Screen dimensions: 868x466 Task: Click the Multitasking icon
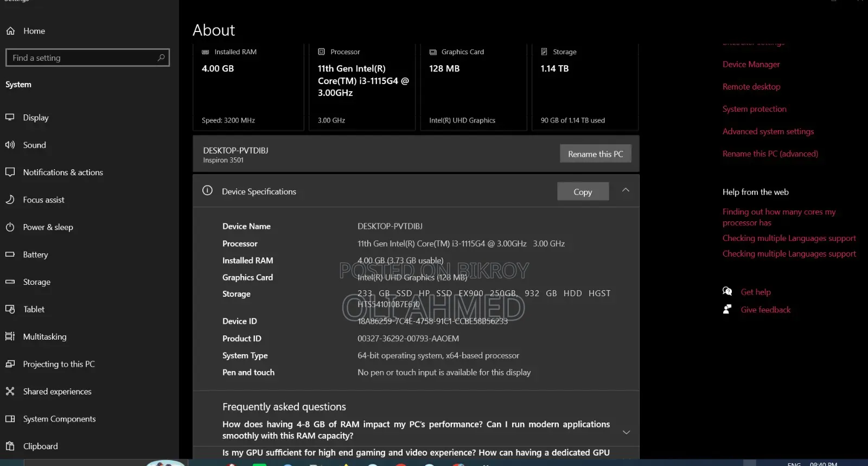pyautogui.click(x=10, y=336)
